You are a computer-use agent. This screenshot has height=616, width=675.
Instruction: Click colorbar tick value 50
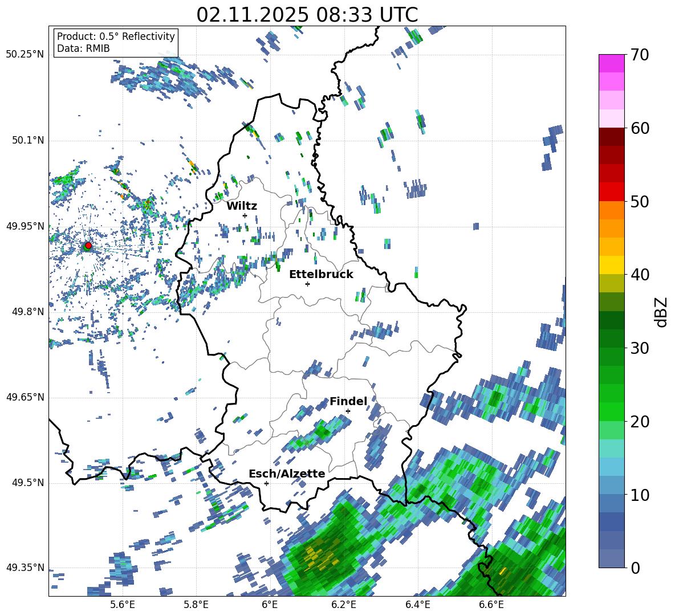(640, 202)
